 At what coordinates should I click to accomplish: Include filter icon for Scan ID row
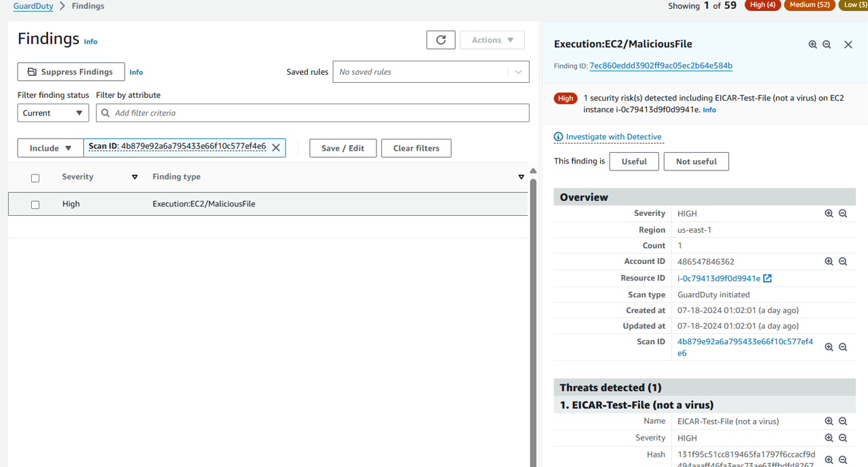click(829, 347)
